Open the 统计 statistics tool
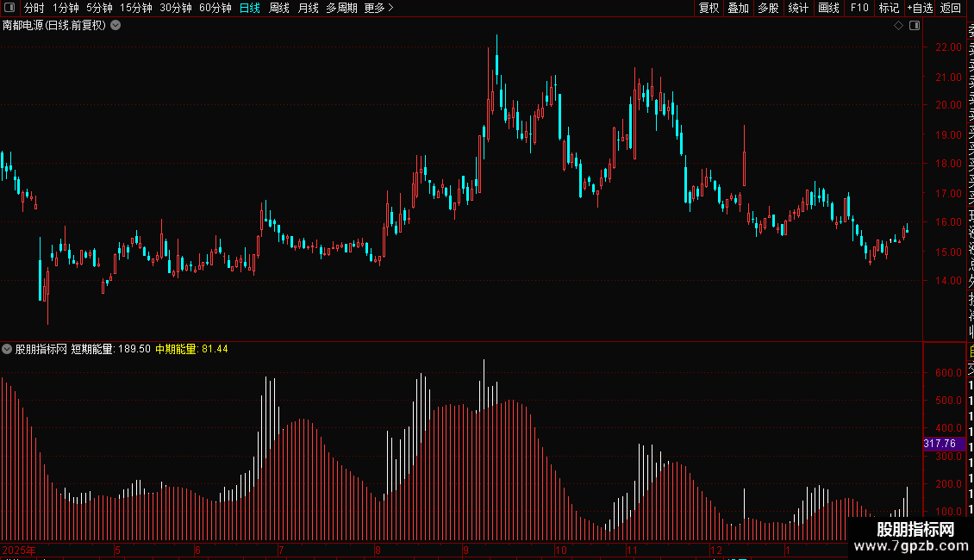 (798, 8)
